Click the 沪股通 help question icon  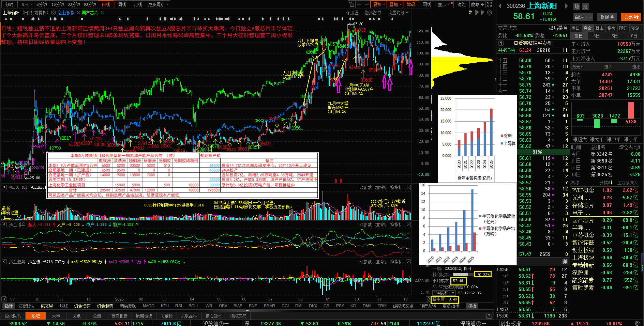click(x=221, y=324)
